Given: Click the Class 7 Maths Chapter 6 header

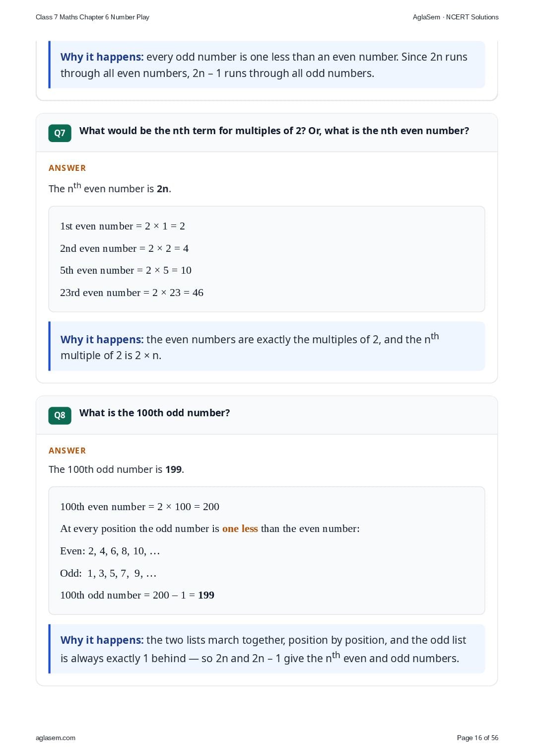Looking at the screenshot, I should (92, 17).
